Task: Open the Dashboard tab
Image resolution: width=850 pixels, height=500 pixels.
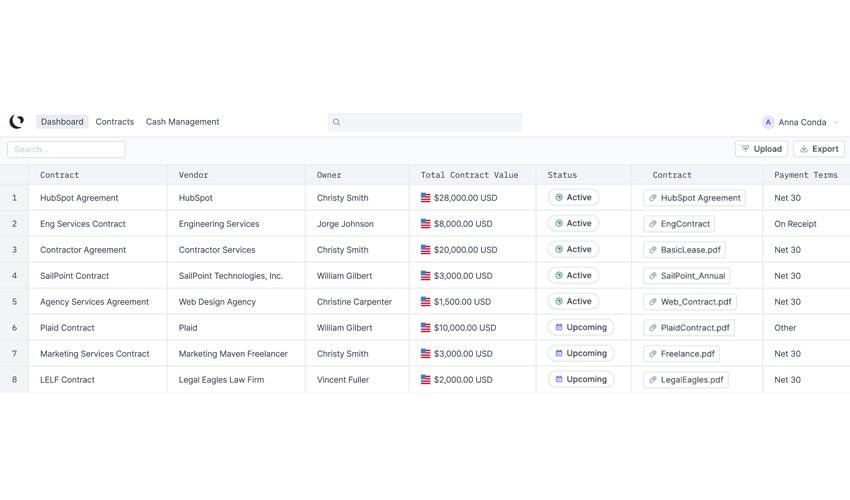Action: tap(62, 122)
